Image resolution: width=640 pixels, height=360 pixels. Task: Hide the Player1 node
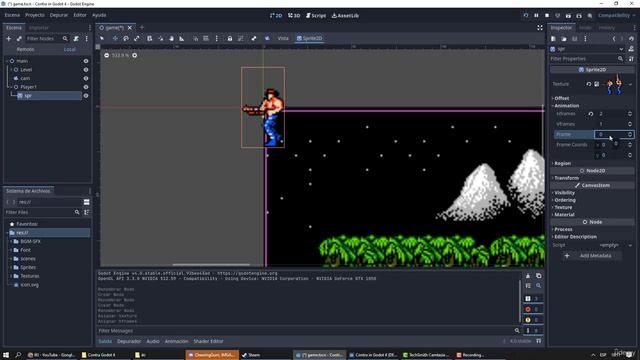pyautogui.click(x=86, y=87)
